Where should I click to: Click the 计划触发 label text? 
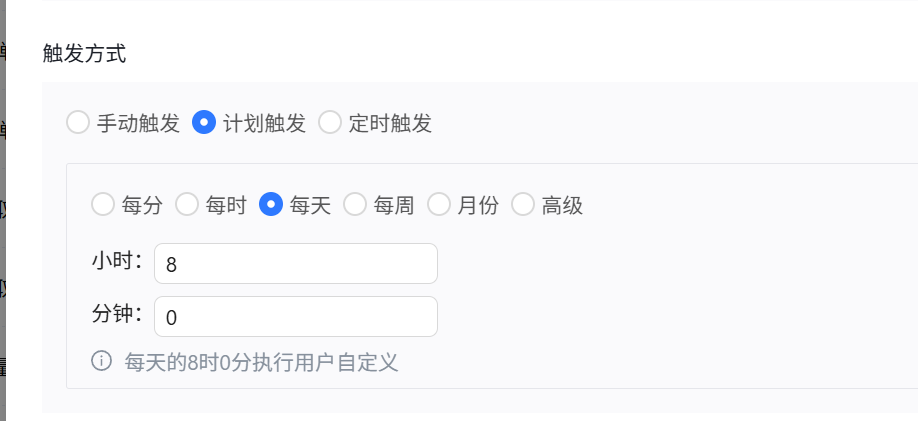264,124
